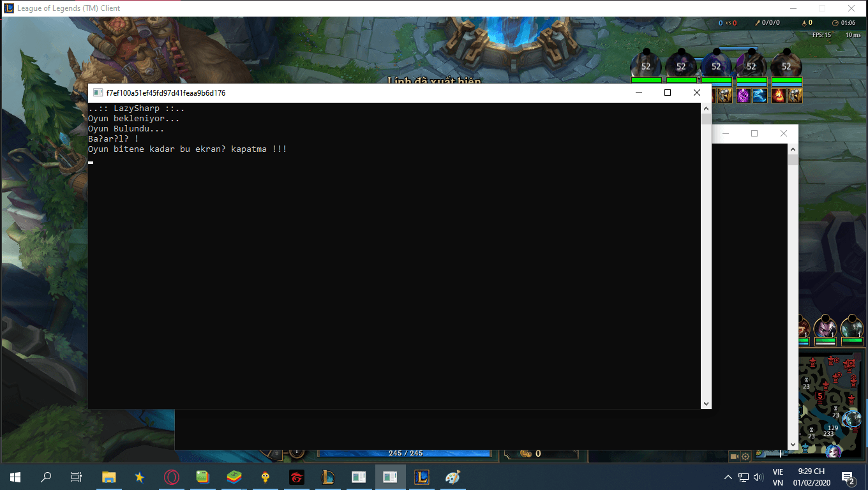Click the third champion portrait in the top row
Viewport: 868px width, 490px height.
click(x=716, y=64)
